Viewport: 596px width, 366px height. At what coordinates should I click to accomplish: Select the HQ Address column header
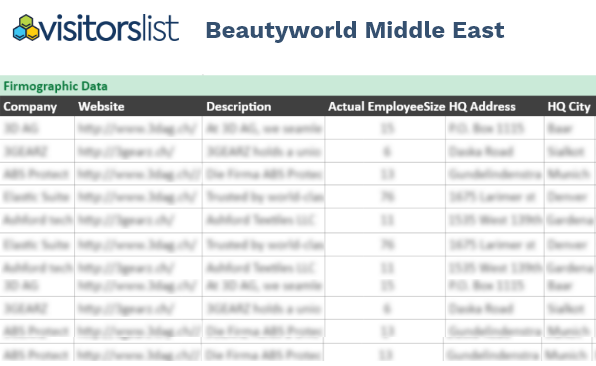click(482, 106)
